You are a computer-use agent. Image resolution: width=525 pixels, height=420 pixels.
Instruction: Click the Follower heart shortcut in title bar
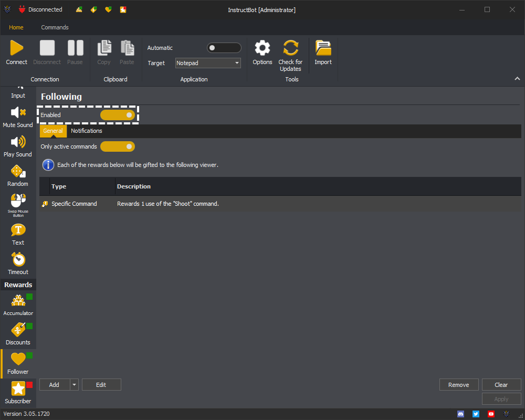[108, 10]
